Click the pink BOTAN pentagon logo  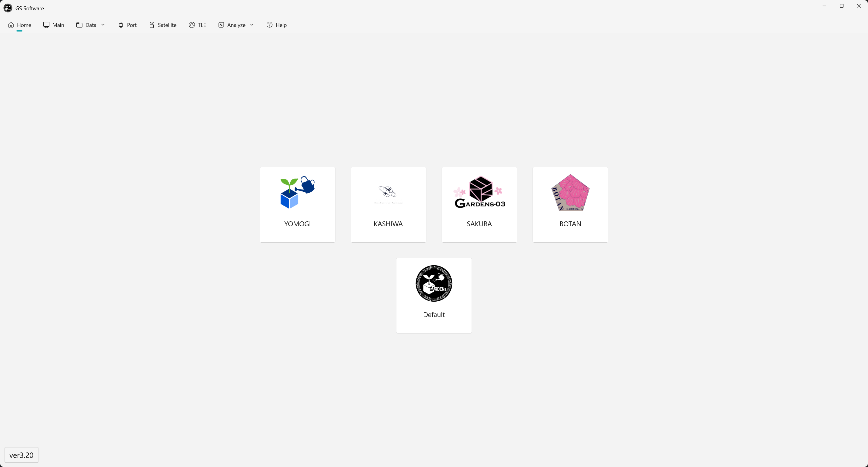570,193
